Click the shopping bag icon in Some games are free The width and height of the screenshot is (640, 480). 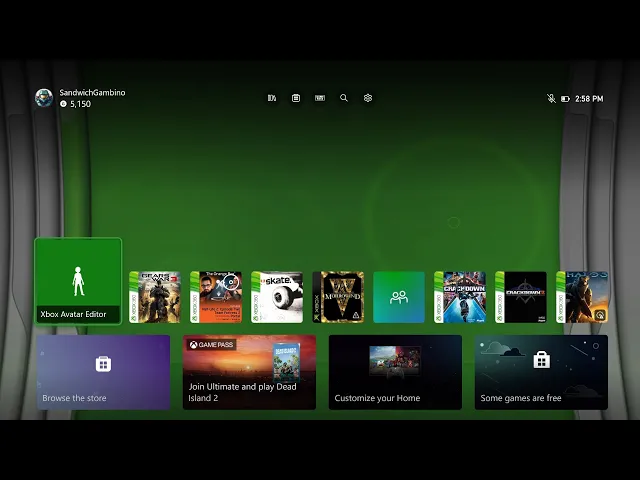tap(542, 360)
